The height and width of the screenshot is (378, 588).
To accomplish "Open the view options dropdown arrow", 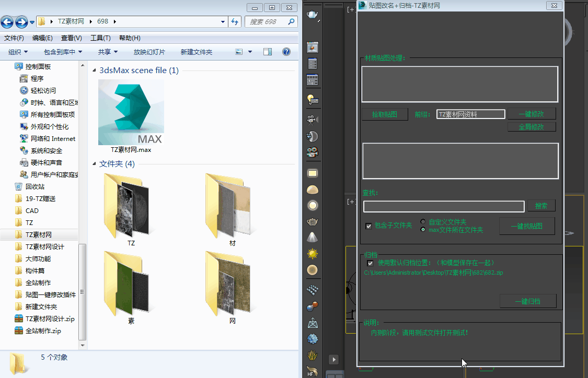I will [x=250, y=52].
